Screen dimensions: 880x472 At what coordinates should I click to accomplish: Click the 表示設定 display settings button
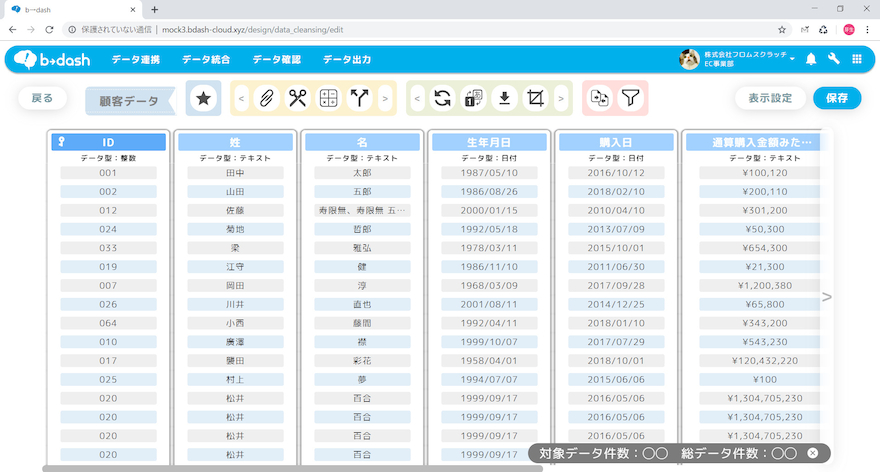(x=770, y=98)
